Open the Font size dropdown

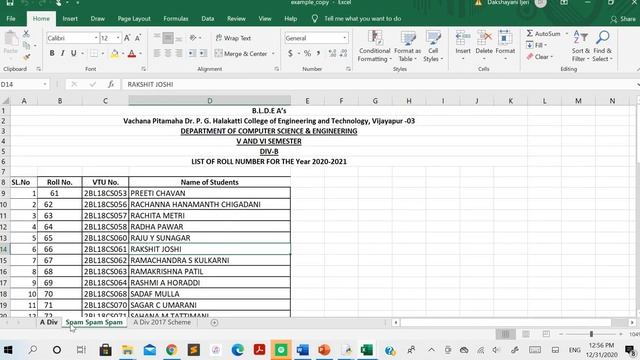[118, 38]
